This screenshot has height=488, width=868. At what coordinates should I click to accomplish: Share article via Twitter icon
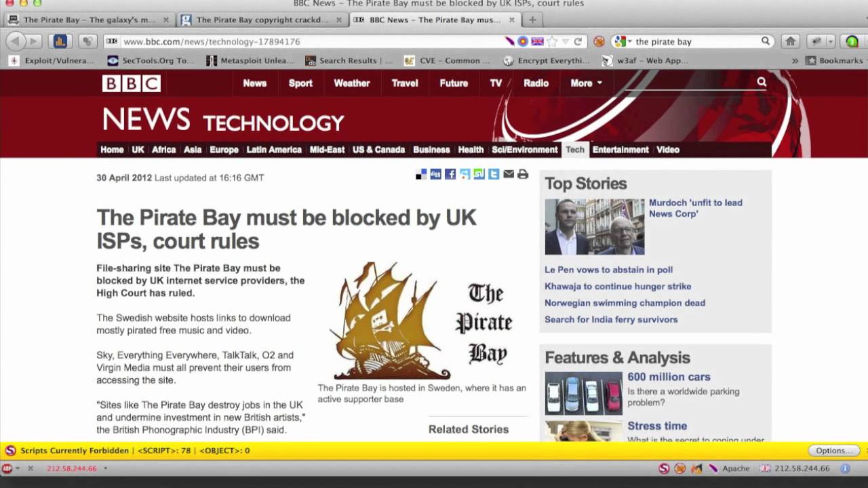coord(494,174)
